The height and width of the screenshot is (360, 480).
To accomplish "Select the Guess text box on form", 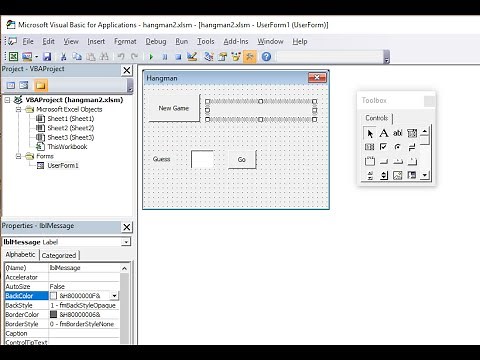I will (202, 159).
